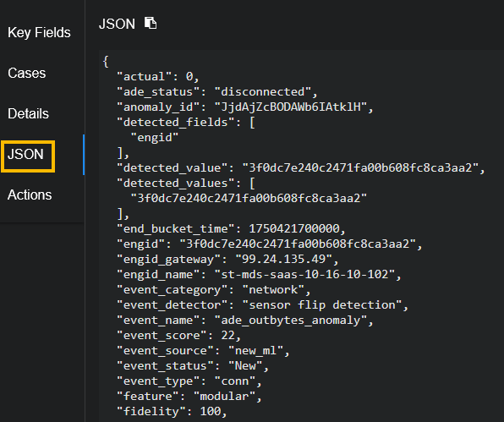Copy JSON using the clipboard icon
The image size is (504, 422).
[x=151, y=23]
